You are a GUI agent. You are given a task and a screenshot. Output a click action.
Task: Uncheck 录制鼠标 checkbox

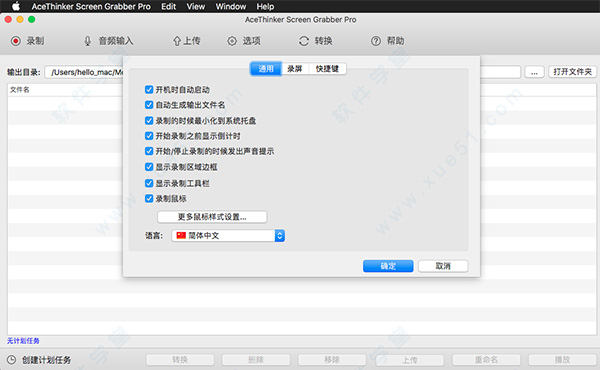(149, 199)
